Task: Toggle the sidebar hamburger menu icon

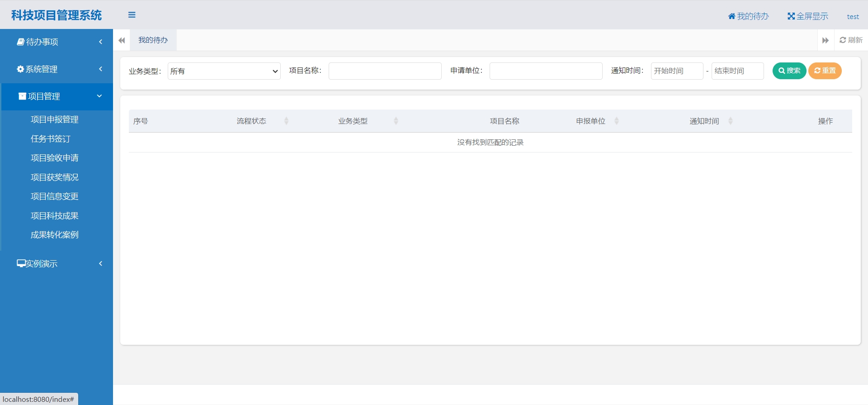Action: (132, 15)
